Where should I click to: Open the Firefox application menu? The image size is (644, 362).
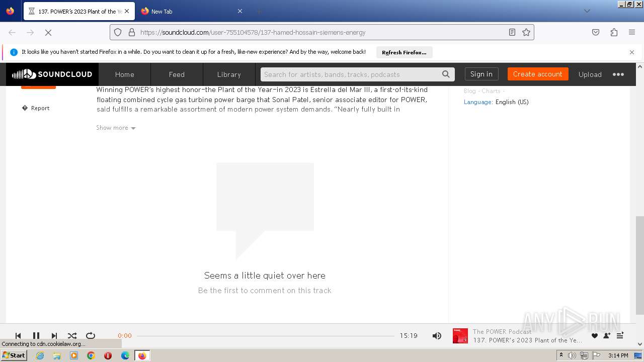tap(632, 32)
